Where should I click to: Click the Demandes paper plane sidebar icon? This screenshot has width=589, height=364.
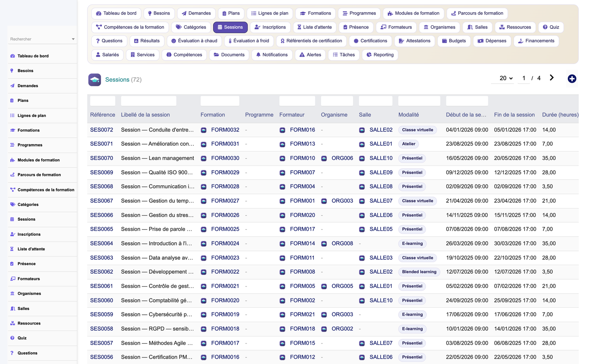pyautogui.click(x=12, y=86)
